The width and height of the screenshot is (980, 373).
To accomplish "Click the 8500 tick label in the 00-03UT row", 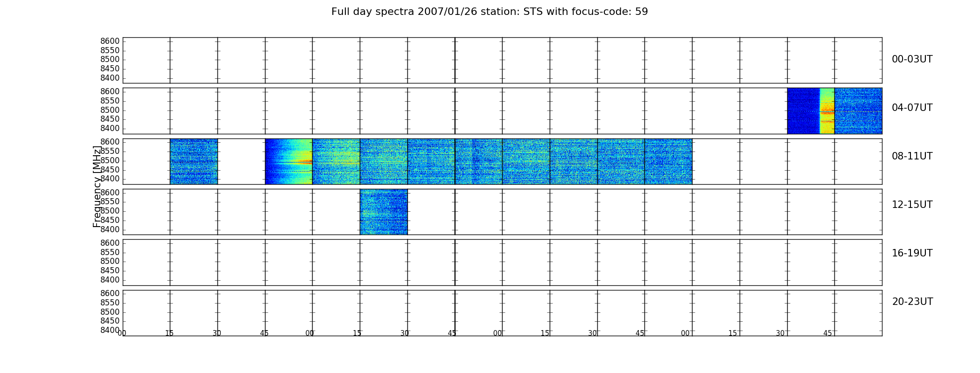I will coord(110,59).
